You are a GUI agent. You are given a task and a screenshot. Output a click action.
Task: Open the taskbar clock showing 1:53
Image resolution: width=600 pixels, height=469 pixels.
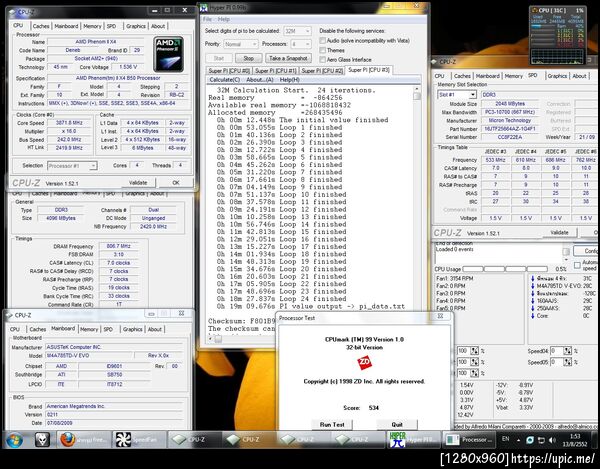point(575,440)
